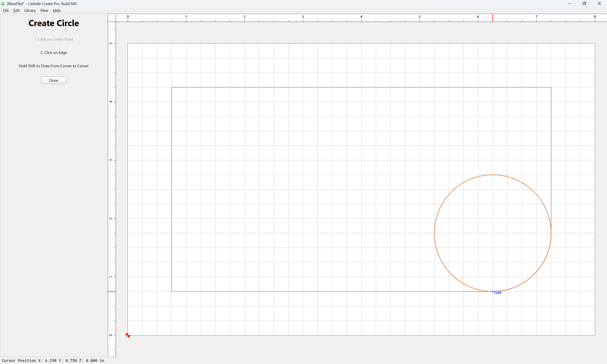Viewport: 607px width, 364px height.
Task: Open the File menu
Action: coord(6,10)
